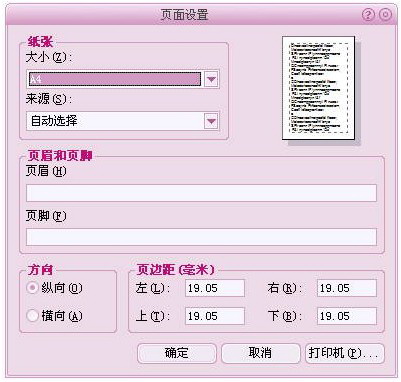Click the 来源(S) label
The image size is (401, 382).
tap(49, 99)
